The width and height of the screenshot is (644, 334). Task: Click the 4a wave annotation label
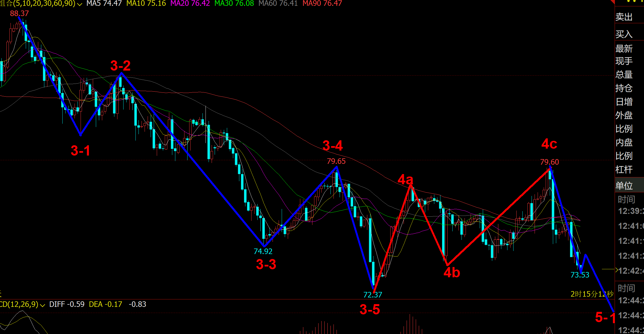405,180
